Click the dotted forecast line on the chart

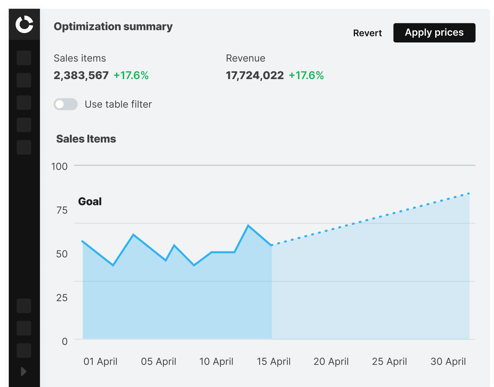point(371,219)
